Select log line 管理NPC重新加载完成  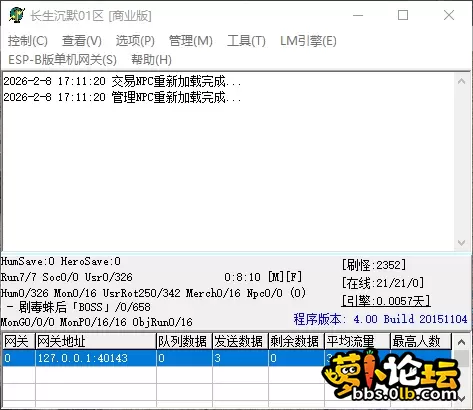pos(122,97)
